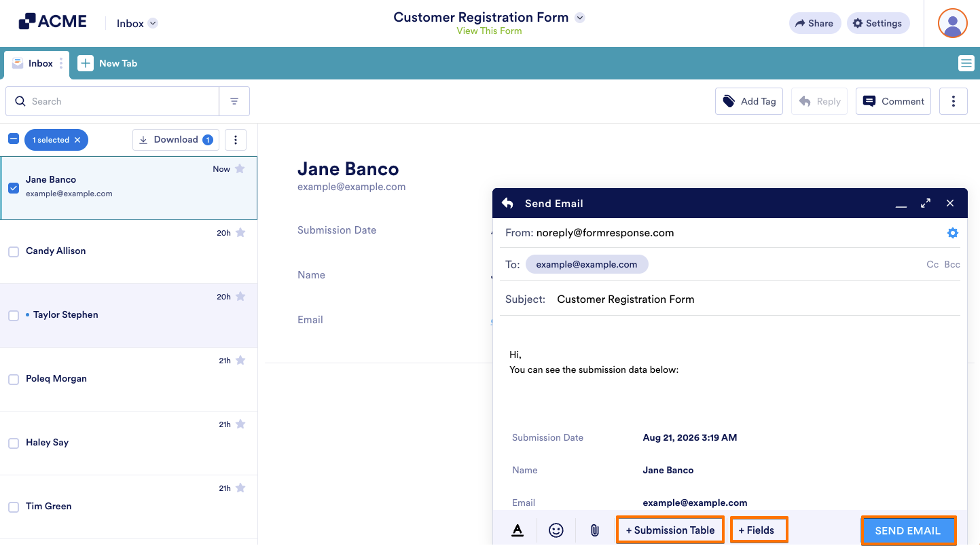Click the ACME logo
This screenshot has width=980, height=548.
click(x=52, y=22)
